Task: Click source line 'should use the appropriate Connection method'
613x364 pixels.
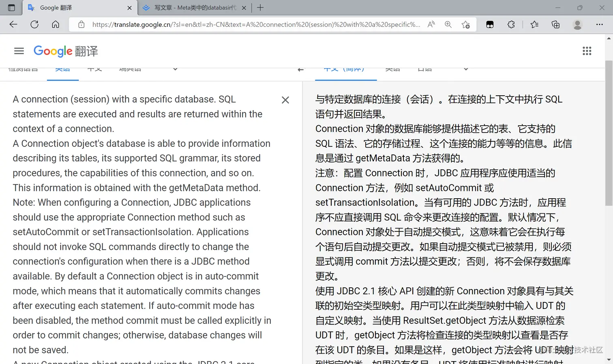Action: pos(129,217)
